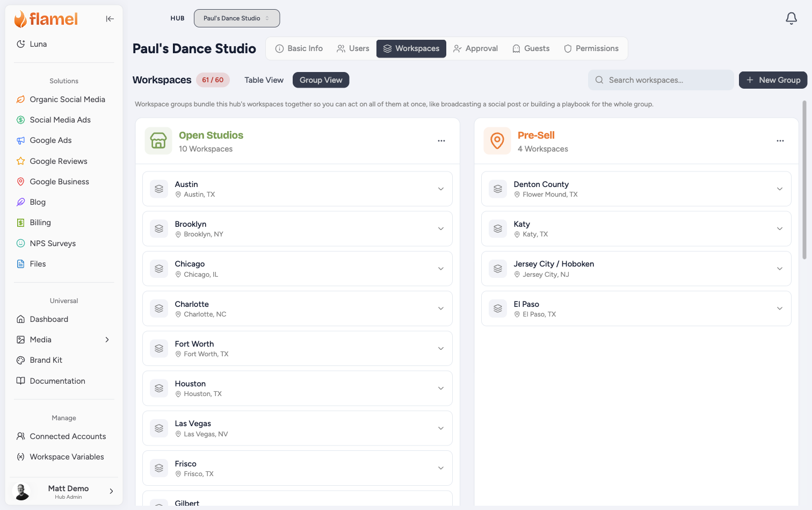
Task: Open the Guests tab
Action: point(531,48)
